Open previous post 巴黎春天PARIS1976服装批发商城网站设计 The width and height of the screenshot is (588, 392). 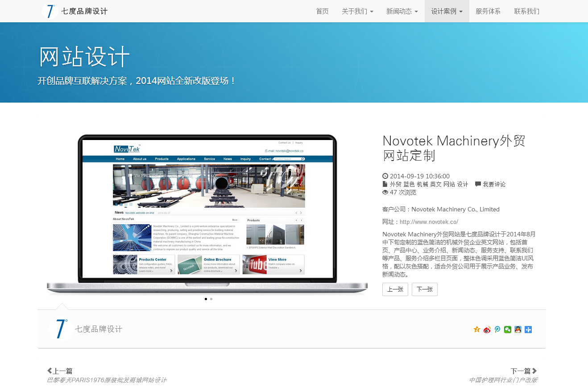tap(107, 380)
